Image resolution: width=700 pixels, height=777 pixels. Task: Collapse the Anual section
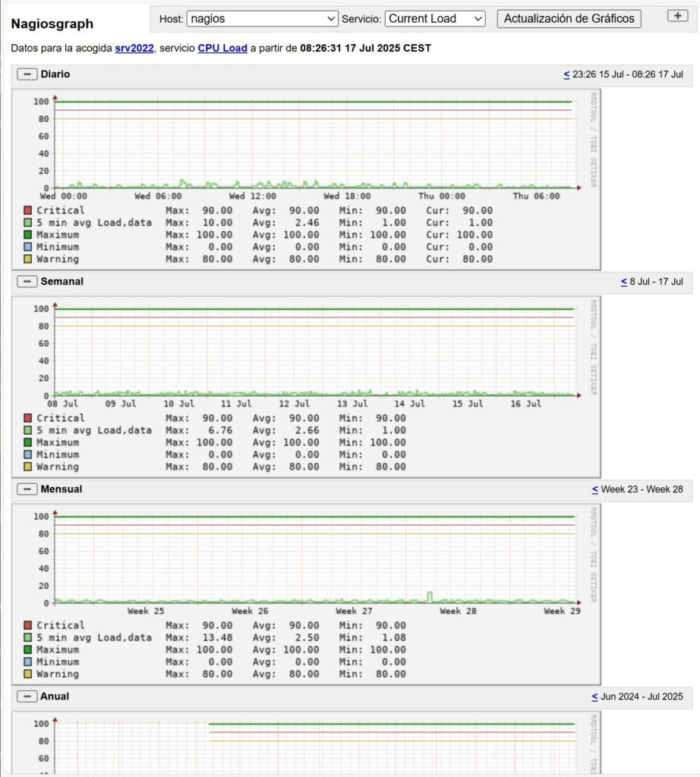click(x=27, y=697)
